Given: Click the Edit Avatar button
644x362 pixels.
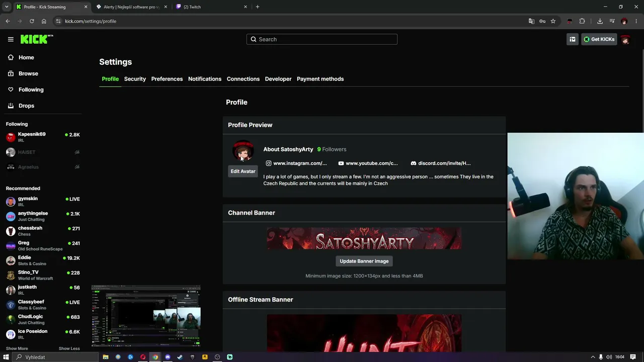Looking at the screenshot, I should point(243,171).
